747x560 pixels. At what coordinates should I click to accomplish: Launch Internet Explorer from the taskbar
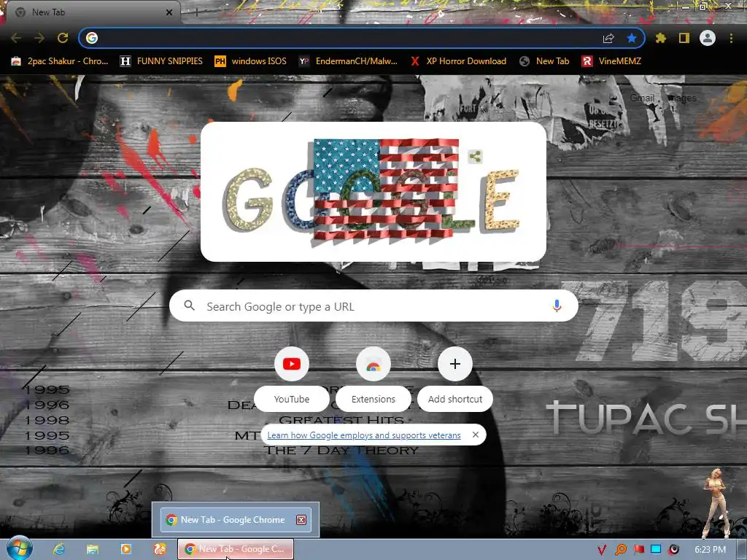coord(59,549)
